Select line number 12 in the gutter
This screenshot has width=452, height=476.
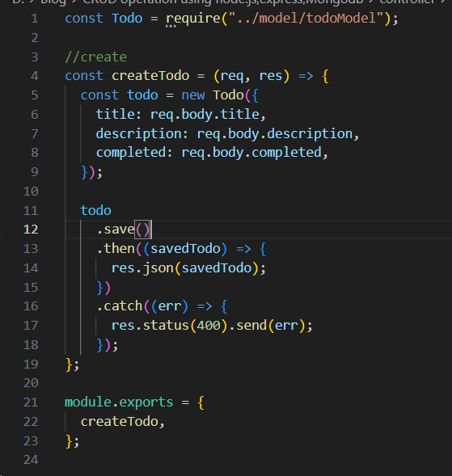31,230
